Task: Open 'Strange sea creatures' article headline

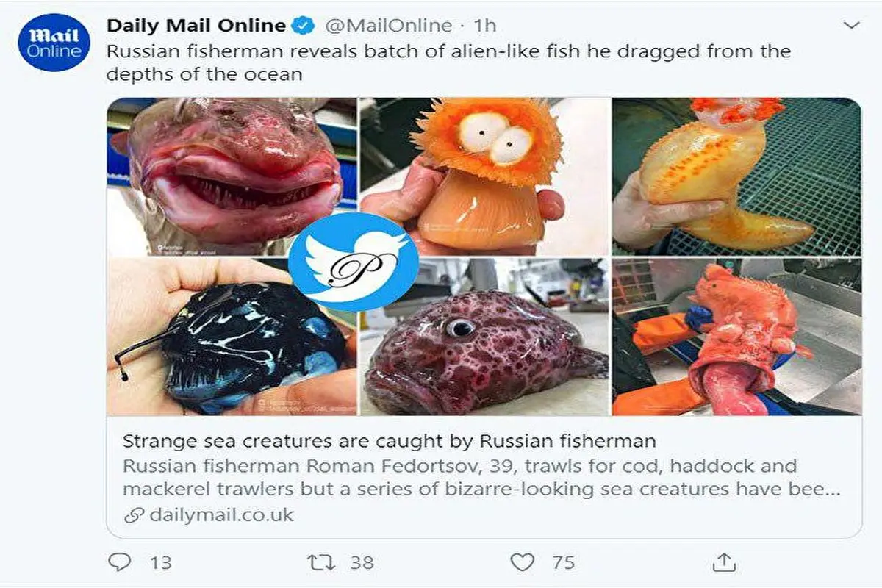Action: (389, 441)
